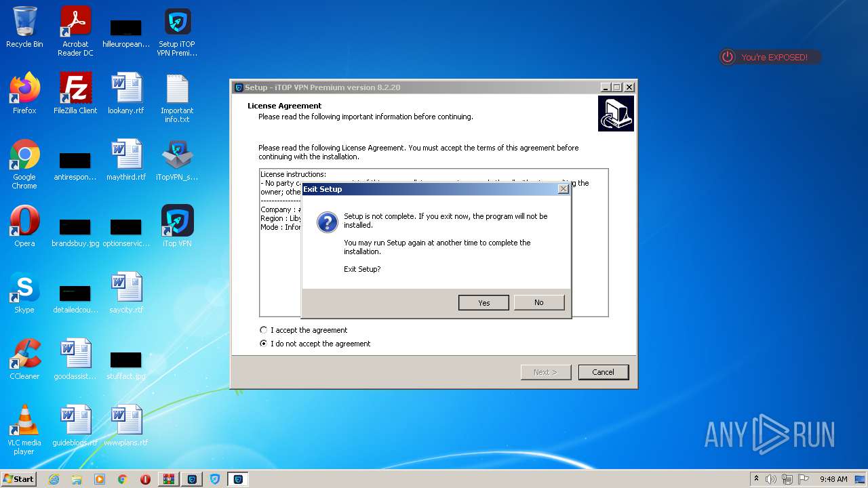Expand hidden system tray icons
The width and height of the screenshot is (868, 488).
(x=756, y=479)
